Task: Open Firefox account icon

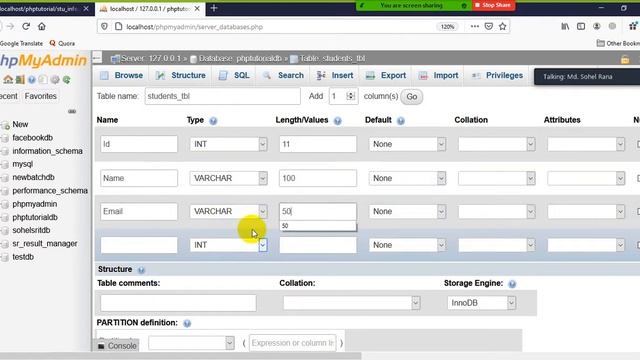Action: tap(596, 27)
